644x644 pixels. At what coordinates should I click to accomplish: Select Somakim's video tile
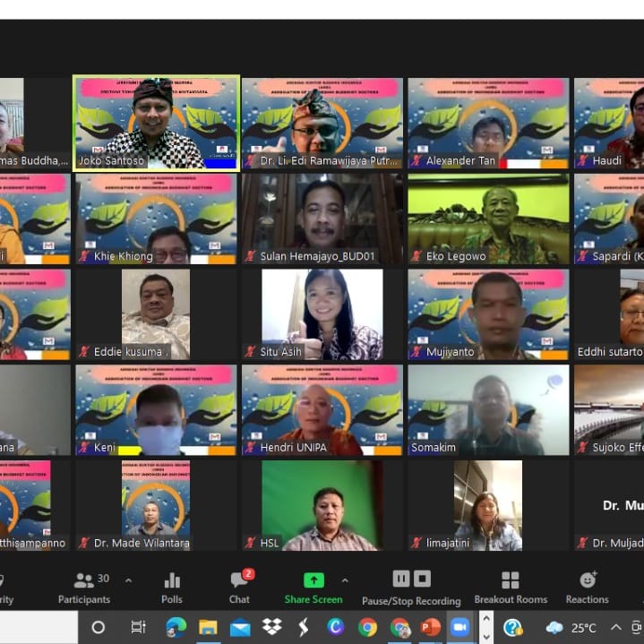click(x=488, y=410)
